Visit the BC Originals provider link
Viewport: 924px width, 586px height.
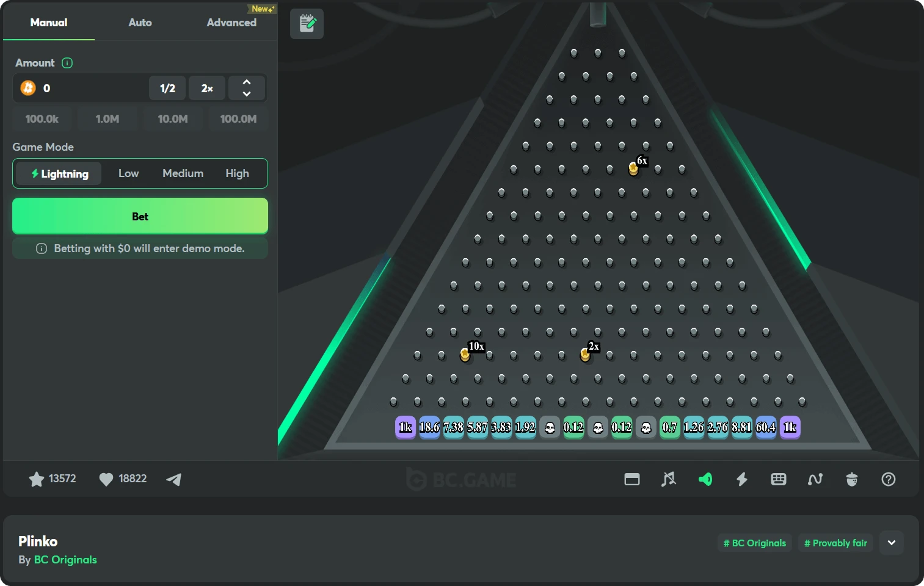pos(65,560)
